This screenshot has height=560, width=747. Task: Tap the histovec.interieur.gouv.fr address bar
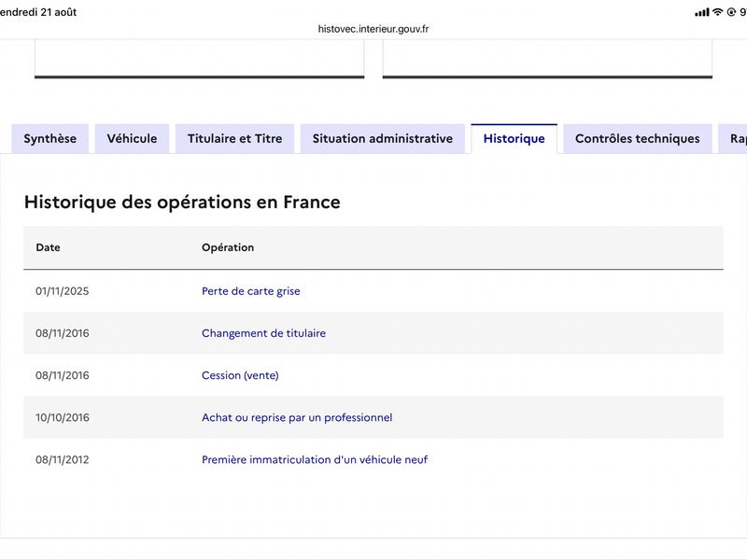(x=373, y=29)
